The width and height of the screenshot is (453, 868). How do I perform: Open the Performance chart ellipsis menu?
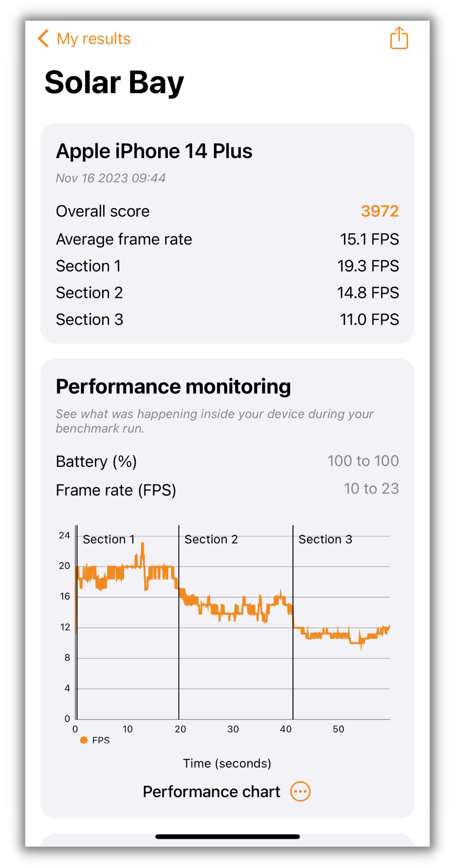[x=300, y=792]
